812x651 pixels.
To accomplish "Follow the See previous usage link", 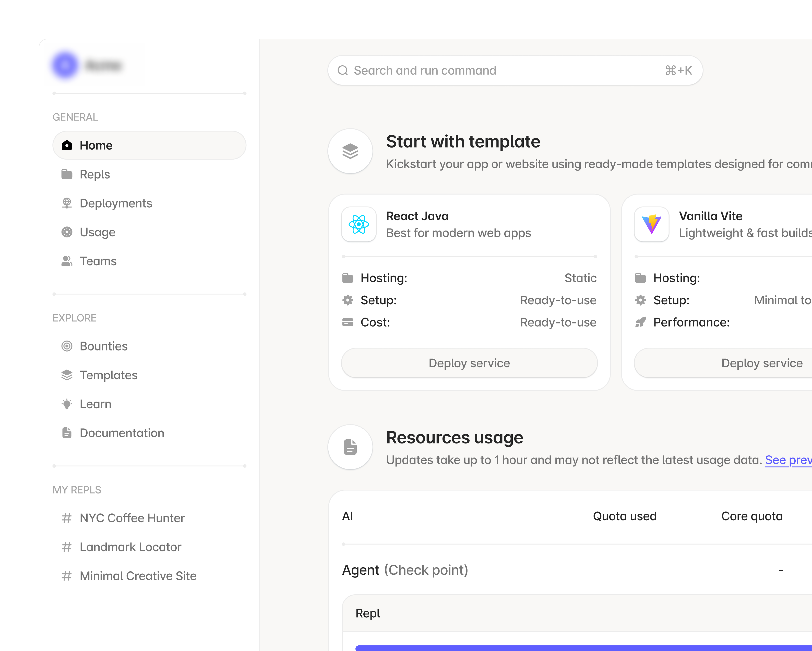I will pyautogui.click(x=788, y=460).
